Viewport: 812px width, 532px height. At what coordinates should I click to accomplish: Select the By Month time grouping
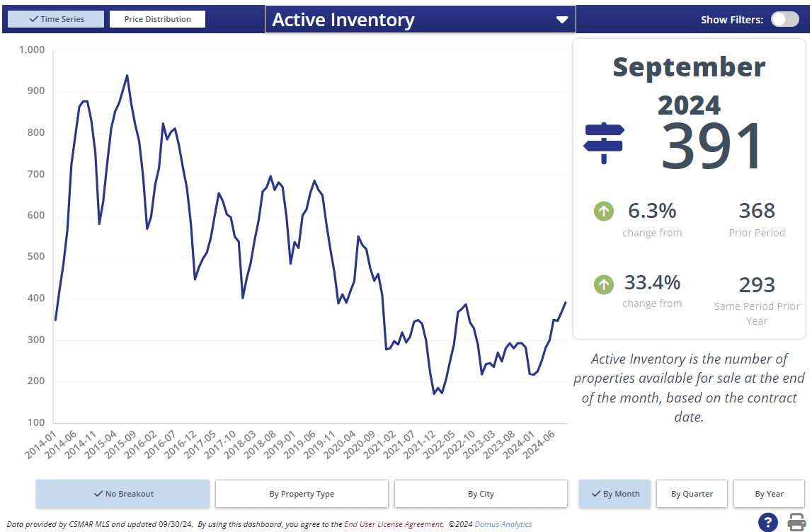(x=614, y=494)
